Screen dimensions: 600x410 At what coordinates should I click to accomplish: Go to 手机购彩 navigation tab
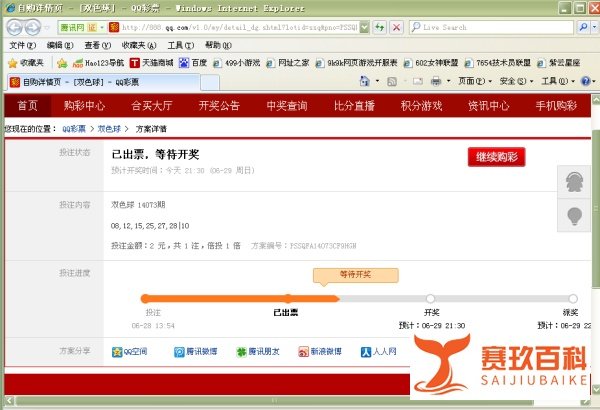[556, 106]
